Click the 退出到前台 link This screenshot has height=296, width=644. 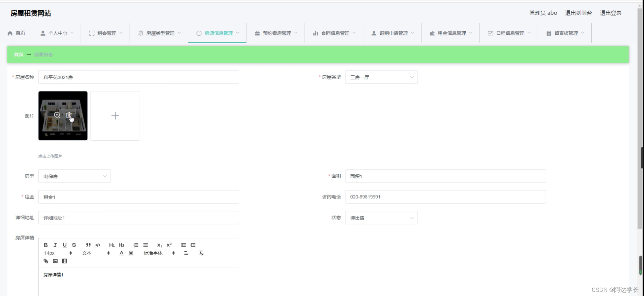[579, 13]
